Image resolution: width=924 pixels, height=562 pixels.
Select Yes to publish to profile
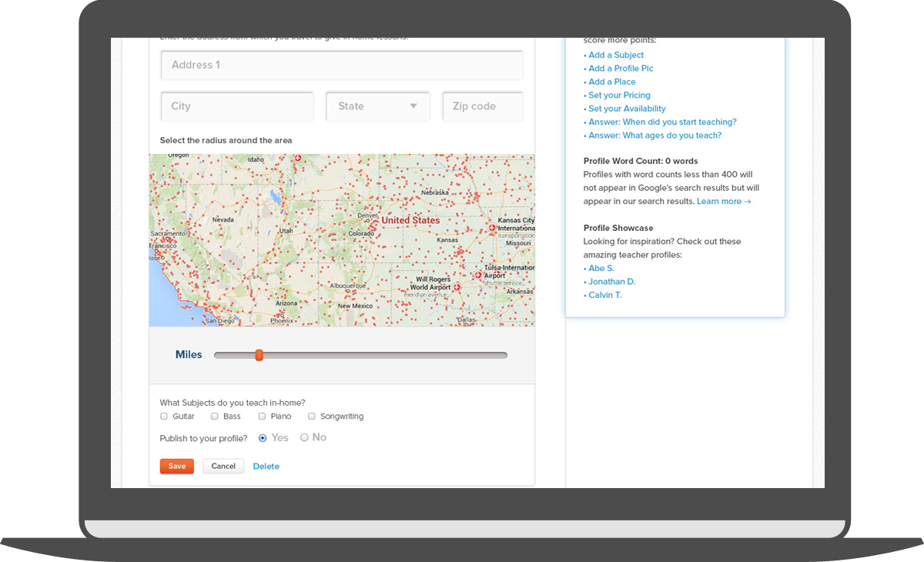tap(263, 437)
